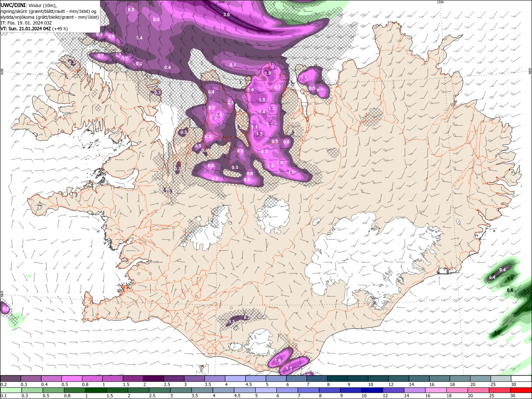Click the 'VT: Sun. 21.01.2024 04Z (+49 h)' line

point(34,29)
